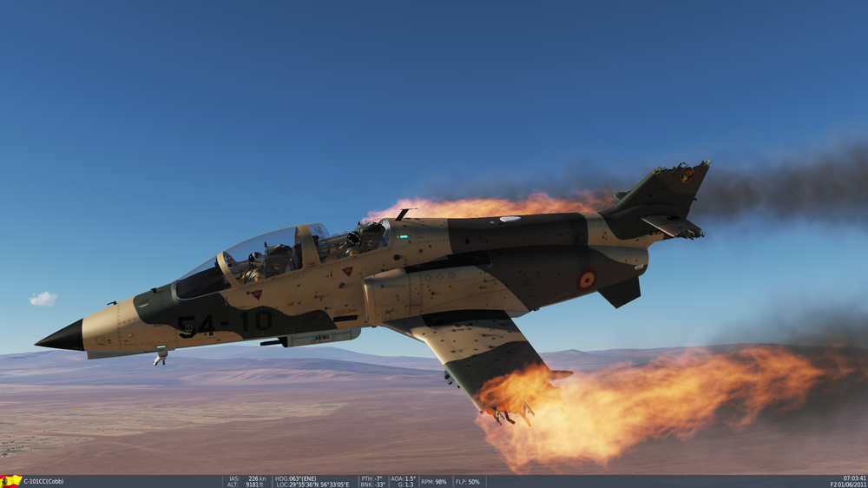Click the PTH -7° pitch value
This screenshot has width=868, height=488.
[372, 478]
